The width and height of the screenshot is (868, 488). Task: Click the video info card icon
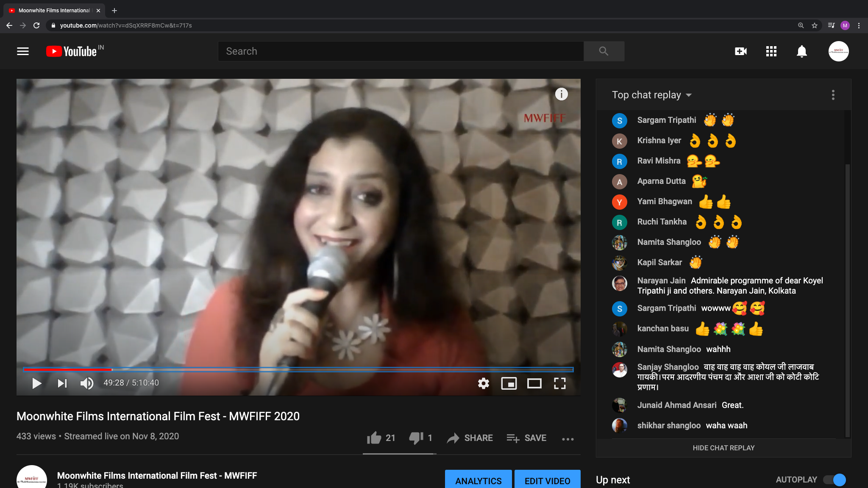(562, 94)
